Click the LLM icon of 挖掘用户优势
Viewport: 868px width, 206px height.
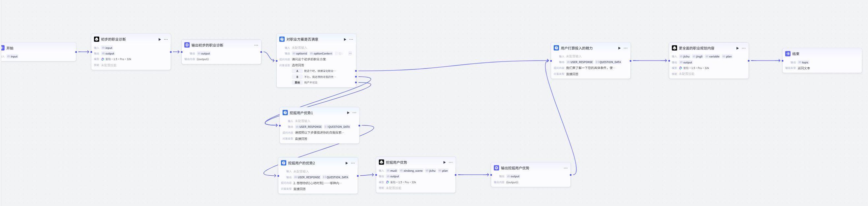coord(382,162)
